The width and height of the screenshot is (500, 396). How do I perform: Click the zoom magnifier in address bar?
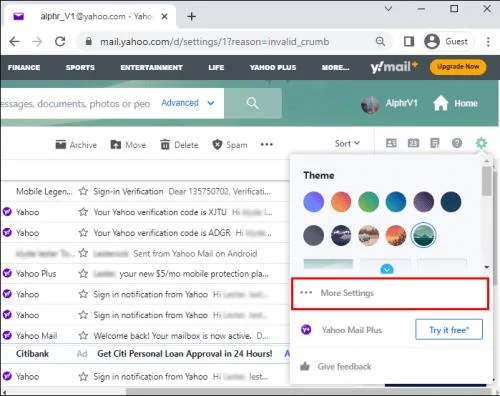click(380, 42)
